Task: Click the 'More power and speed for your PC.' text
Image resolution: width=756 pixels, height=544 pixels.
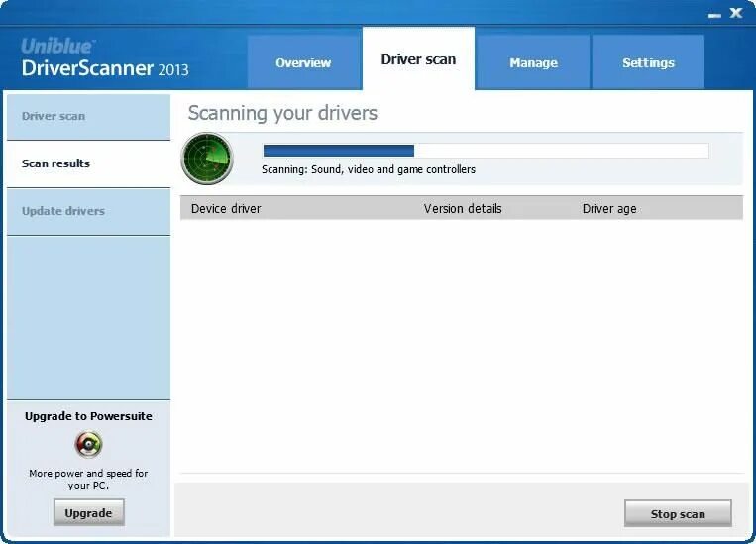Action: pos(88,479)
